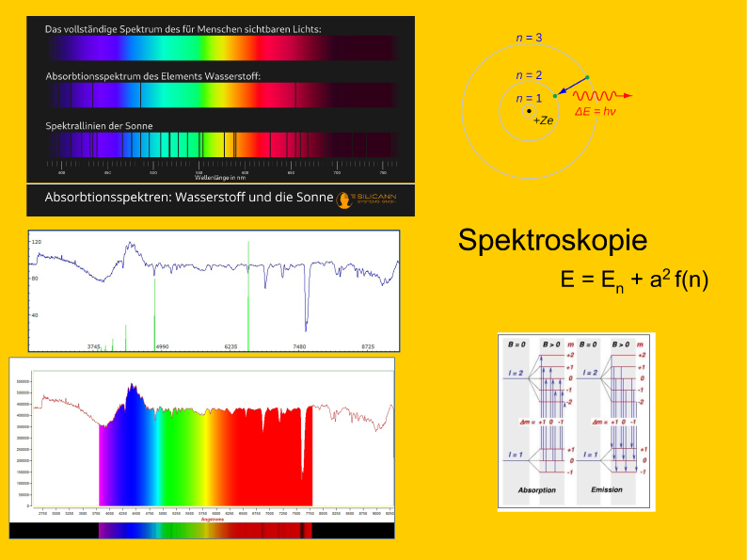The image size is (747, 560).
Task: Click the deep absorption dip near 7480
Action: point(306,311)
